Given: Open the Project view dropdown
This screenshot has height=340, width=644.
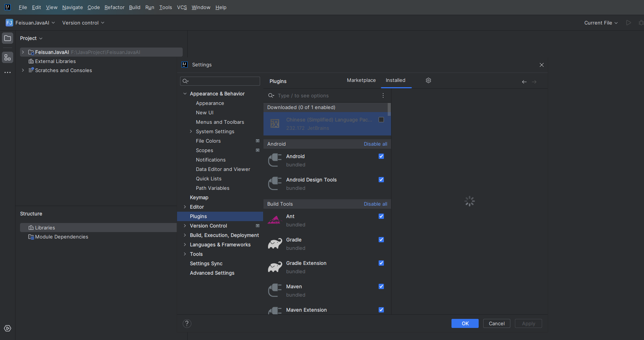Looking at the screenshot, I should coord(31,38).
